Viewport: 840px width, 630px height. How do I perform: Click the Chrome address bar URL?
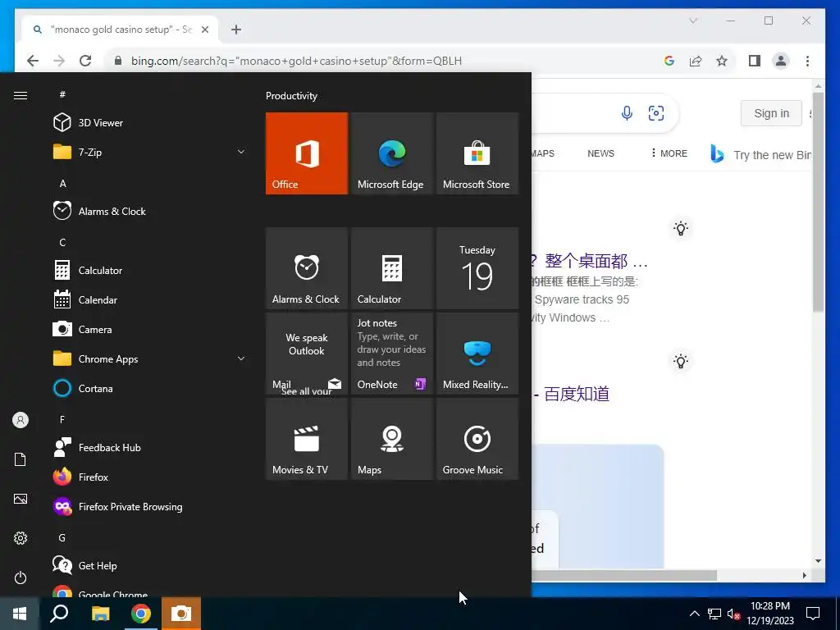296,61
